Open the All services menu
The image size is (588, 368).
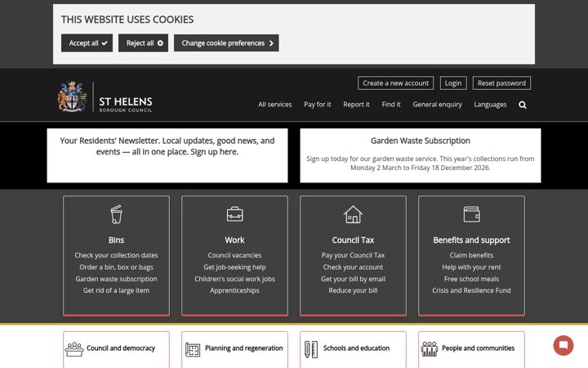(x=275, y=105)
